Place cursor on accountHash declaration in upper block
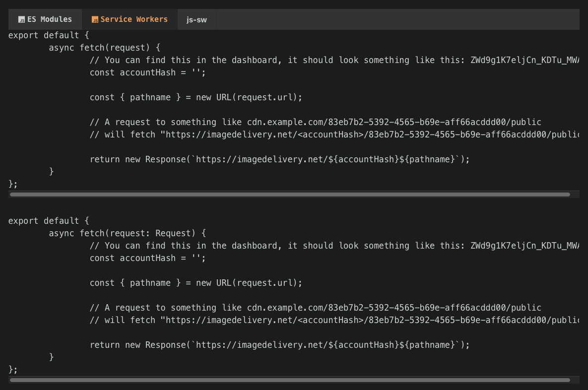Image resolution: width=588 pixels, height=390 pixels. pyautogui.click(x=147, y=72)
